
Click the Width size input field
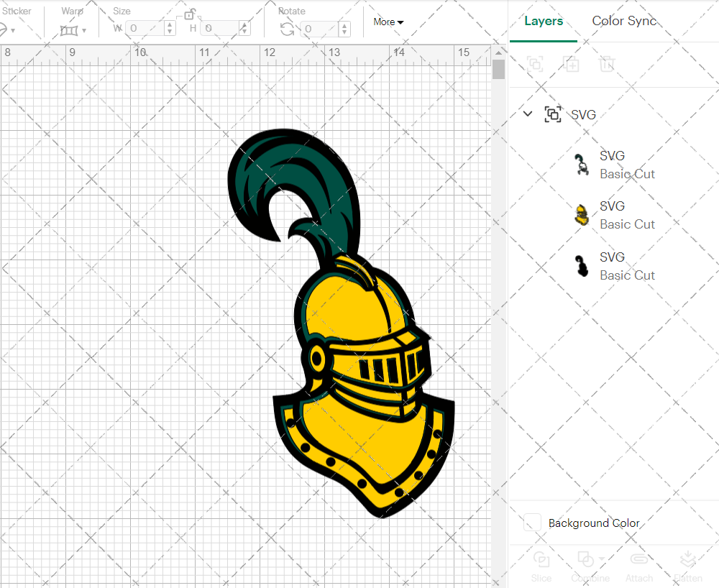click(x=145, y=29)
